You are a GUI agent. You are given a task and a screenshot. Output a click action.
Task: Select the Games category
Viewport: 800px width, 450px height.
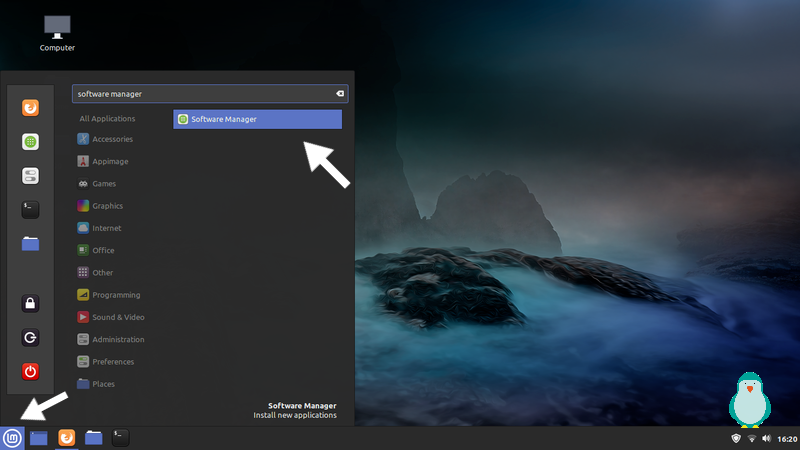[96, 184]
